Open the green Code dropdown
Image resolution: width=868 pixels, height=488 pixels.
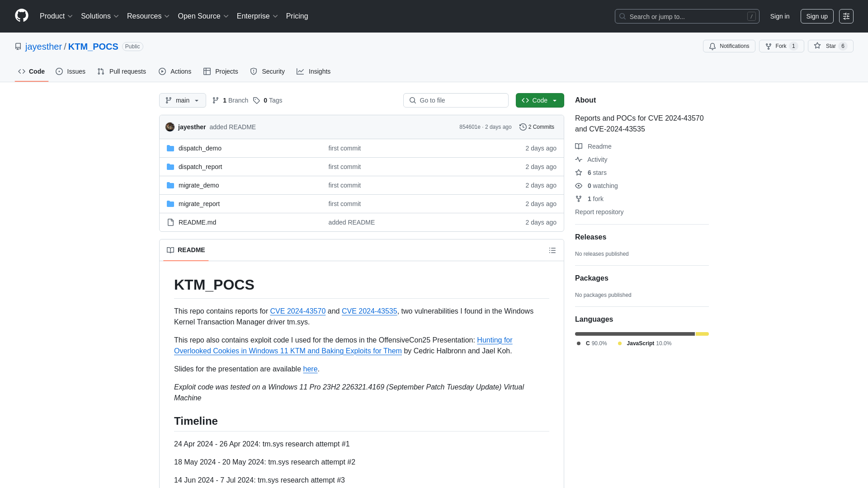click(540, 100)
